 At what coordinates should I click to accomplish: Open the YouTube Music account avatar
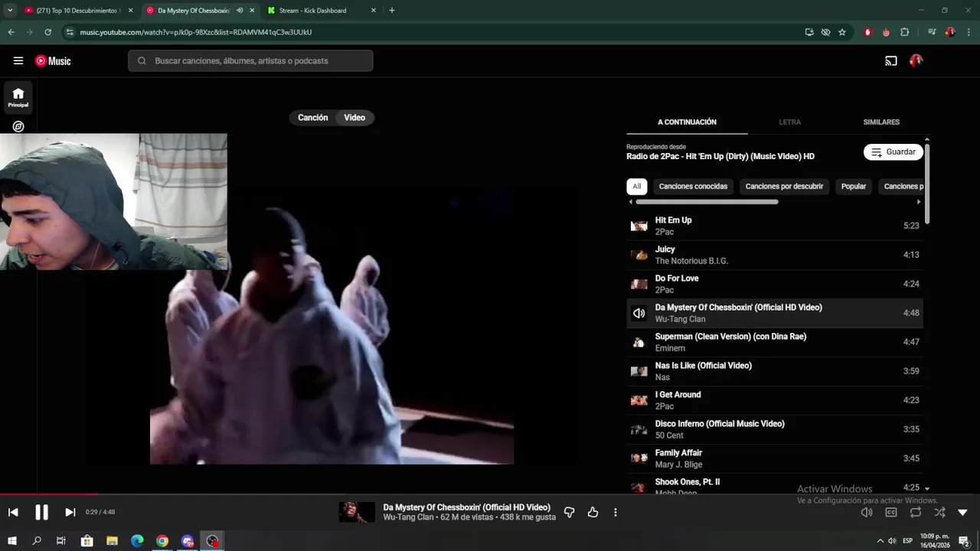[916, 61]
